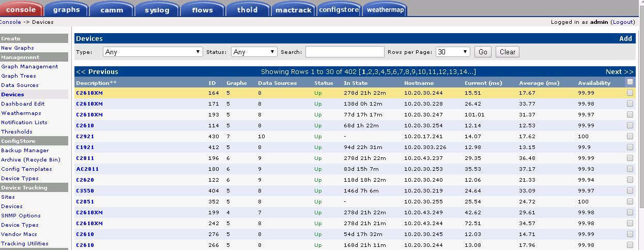The width and height of the screenshot is (644, 250).
Task: Open Graph Trees in sidebar
Action: coord(19,76)
